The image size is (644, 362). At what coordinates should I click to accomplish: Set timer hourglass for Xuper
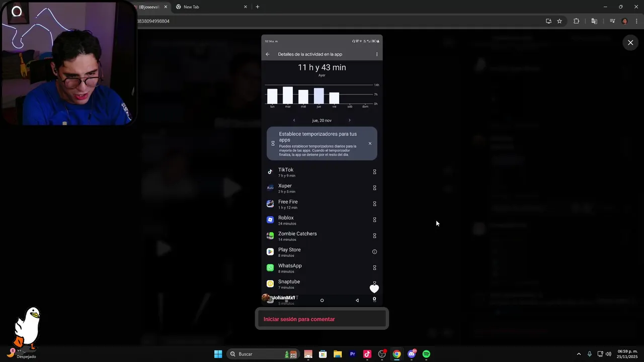374,188
